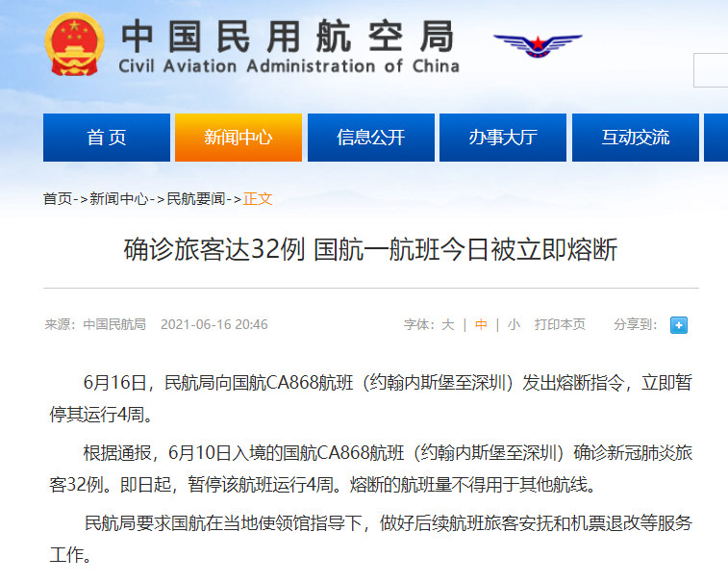
Task: Click the 分享到 label
Action: click(x=635, y=324)
